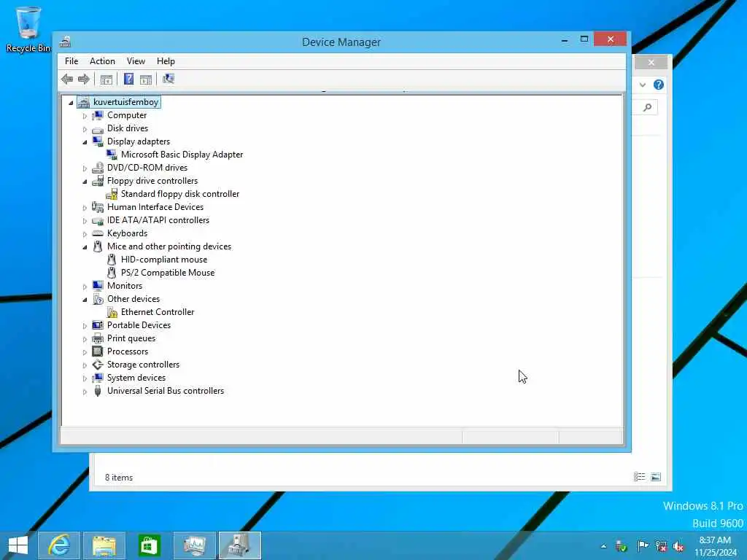Collapse the Other devices category
The width and height of the screenshot is (747, 560).
85,300
